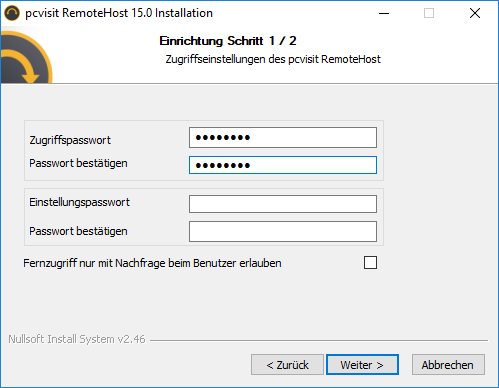Focus the Zugriffspasswort input field
The image size is (499, 388).
[x=283, y=137]
